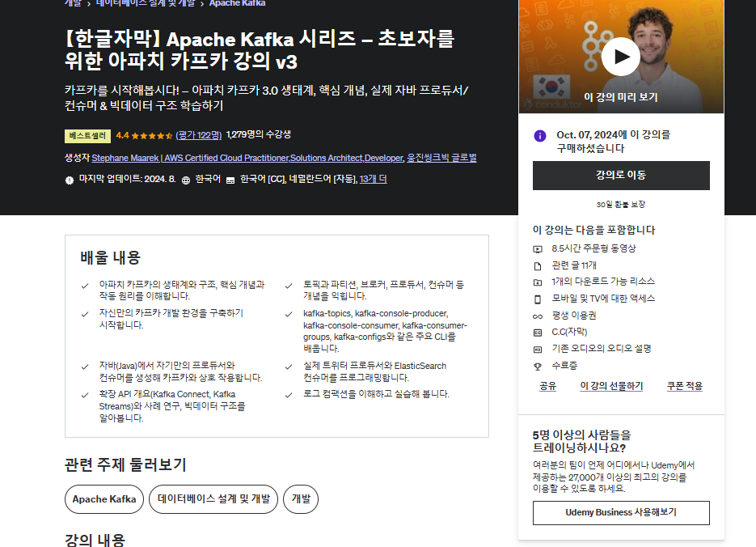Click the globe language icon
This screenshot has height=547, width=756.
coord(186,180)
